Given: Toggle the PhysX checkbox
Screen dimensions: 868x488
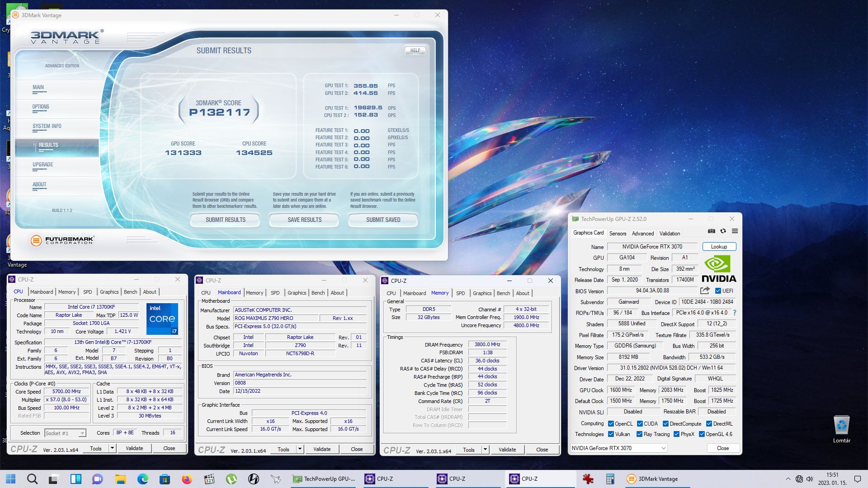Looking at the screenshot, I should click(x=676, y=434).
